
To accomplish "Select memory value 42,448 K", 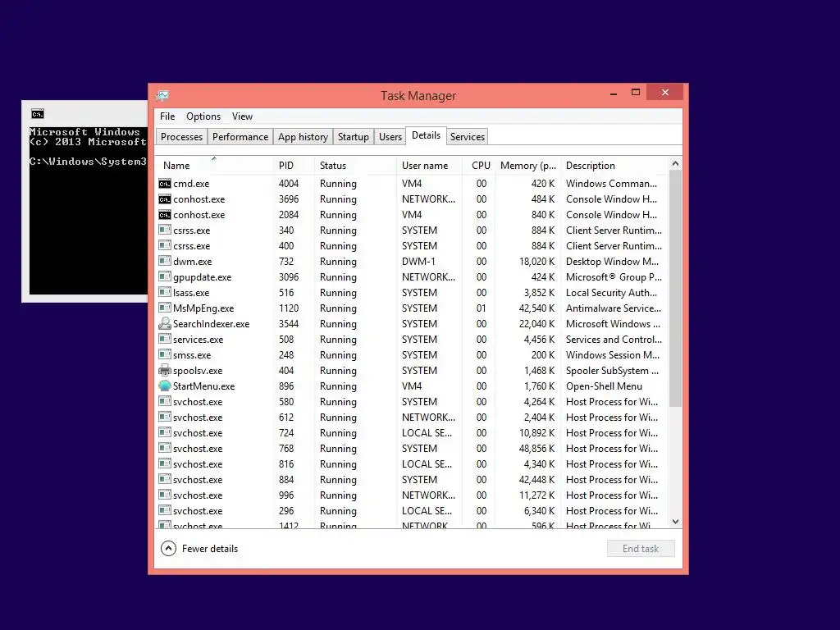I will coord(536,479).
